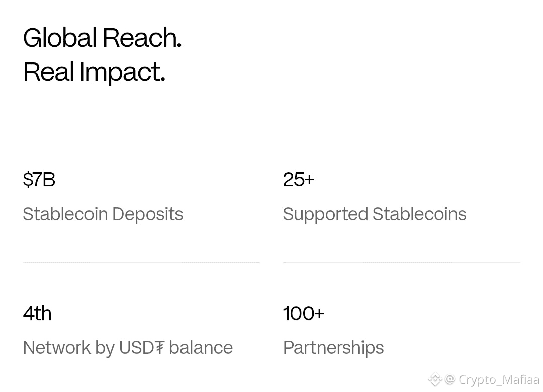
Task: Click the "Real Impact." heading line
Action: pos(94,72)
